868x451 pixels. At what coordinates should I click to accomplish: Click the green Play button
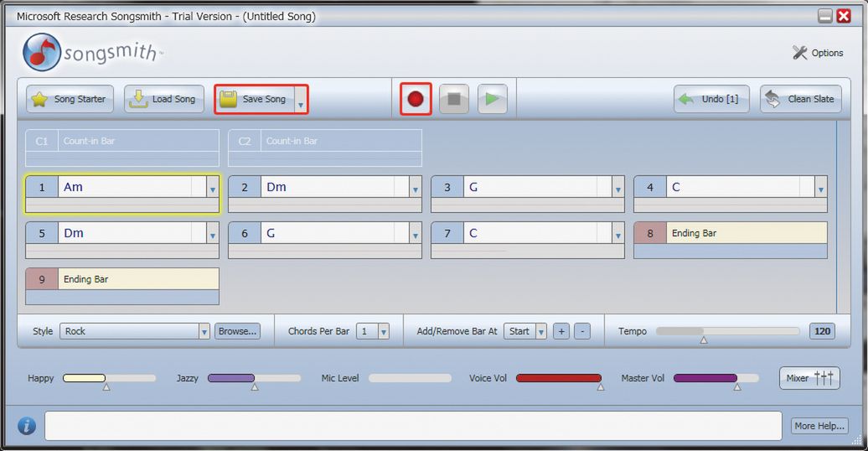pos(492,99)
